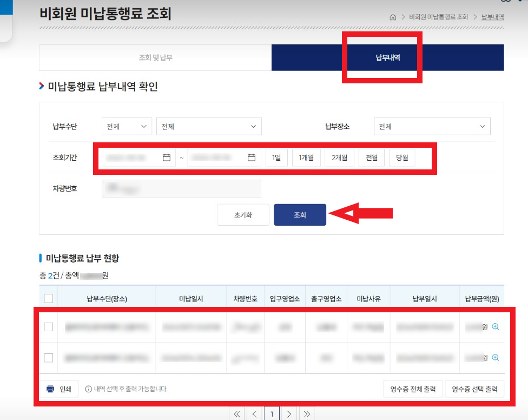The image size is (528, 420).
Task: Click the magnifier icon on the second payment row
Action: 496,358
